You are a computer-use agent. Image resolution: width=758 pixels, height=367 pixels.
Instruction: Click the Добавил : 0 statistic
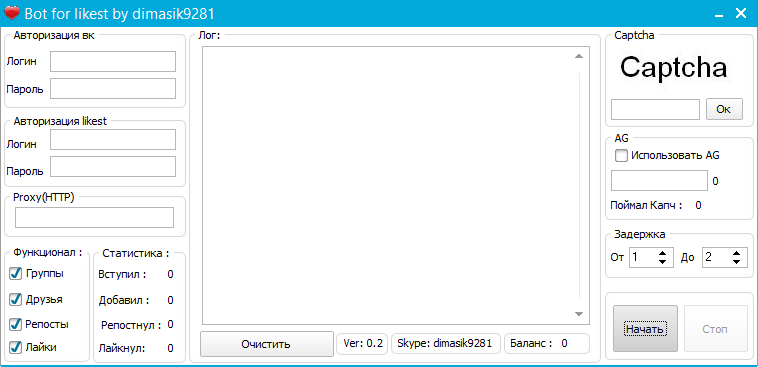[136, 300]
